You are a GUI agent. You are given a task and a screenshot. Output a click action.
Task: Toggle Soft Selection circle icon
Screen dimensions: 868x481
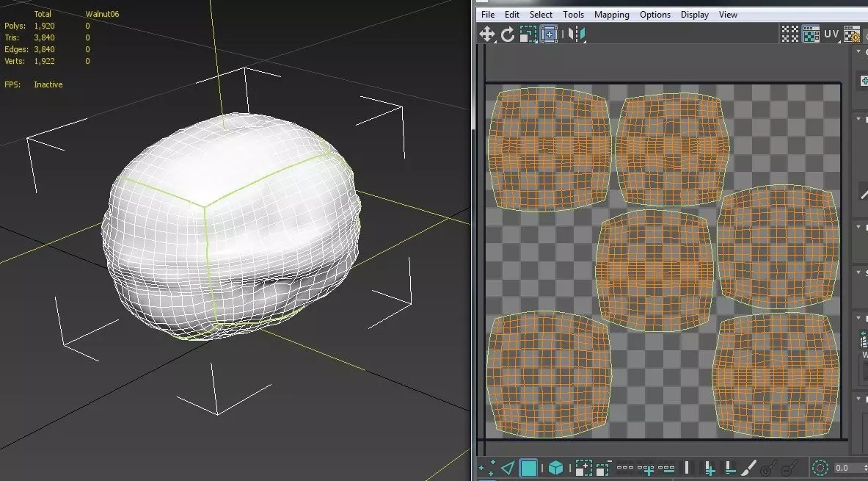point(820,468)
